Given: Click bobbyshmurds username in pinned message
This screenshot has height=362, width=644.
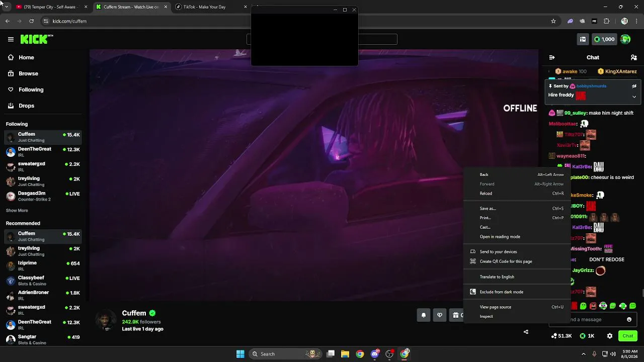Looking at the screenshot, I should click(591, 86).
